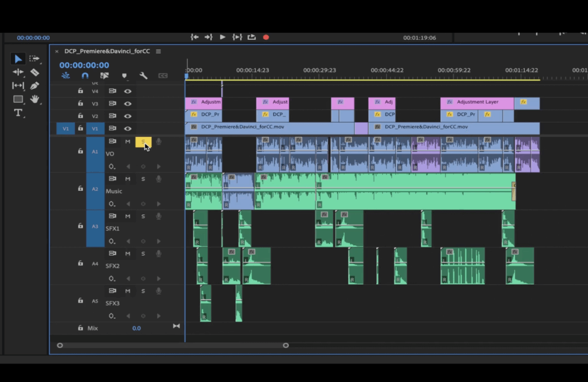
Task: Click the red record button in the monitor
Action: click(x=266, y=37)
